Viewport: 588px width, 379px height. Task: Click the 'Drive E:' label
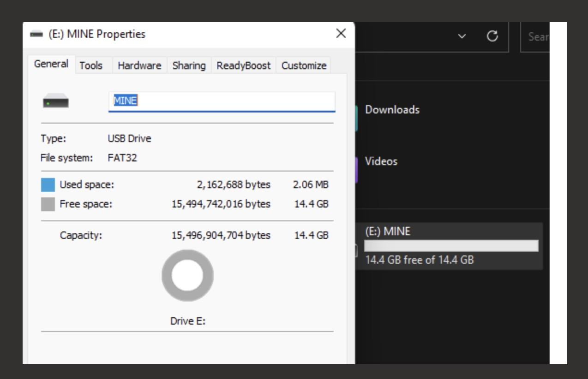pos(187,322)
